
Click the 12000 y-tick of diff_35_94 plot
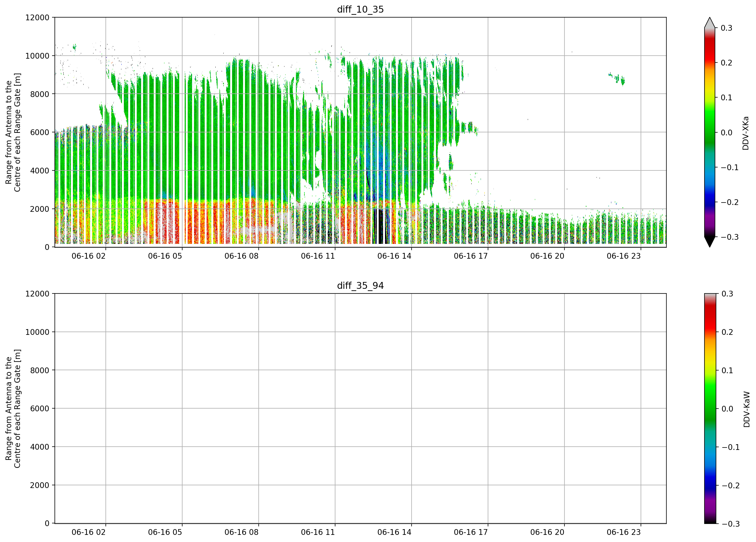click(x=37, y=294)
